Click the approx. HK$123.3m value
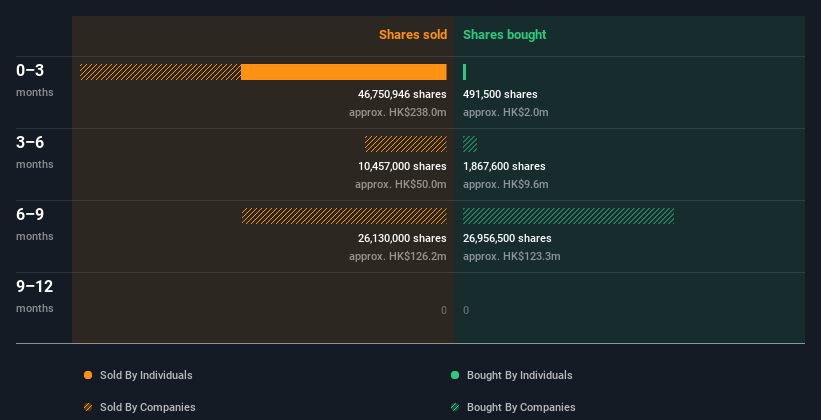This screenshot has height=420, width=821. click(512, 256)
